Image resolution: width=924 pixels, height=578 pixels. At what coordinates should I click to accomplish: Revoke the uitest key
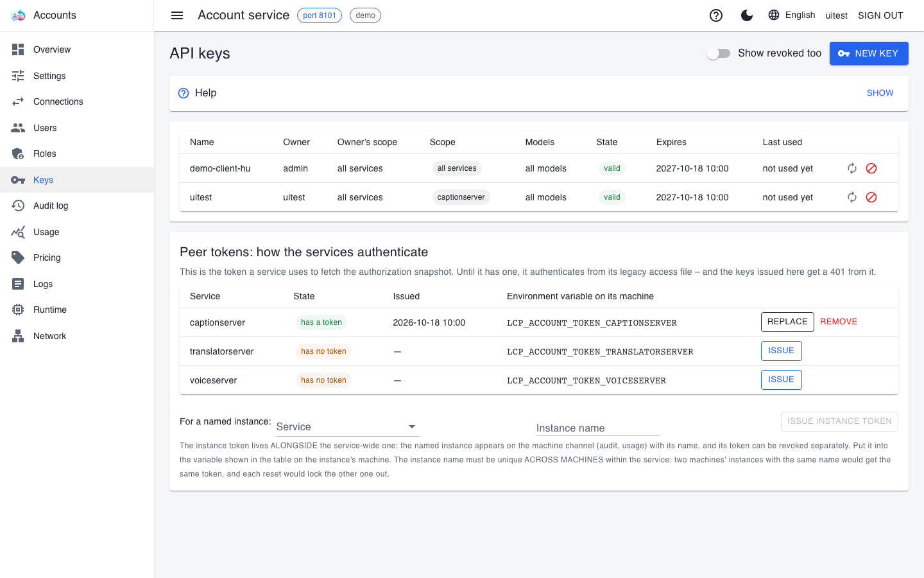point(871,197)
